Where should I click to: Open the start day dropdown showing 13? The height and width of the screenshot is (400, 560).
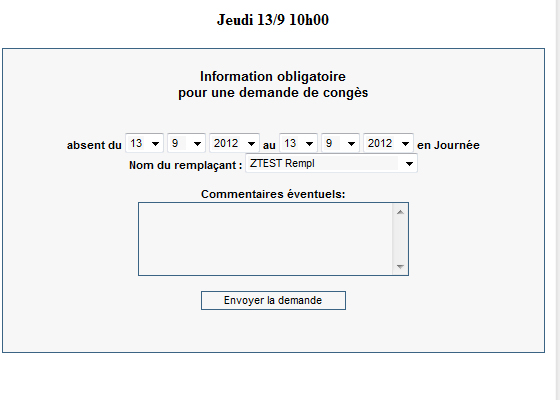click(144, 143)
